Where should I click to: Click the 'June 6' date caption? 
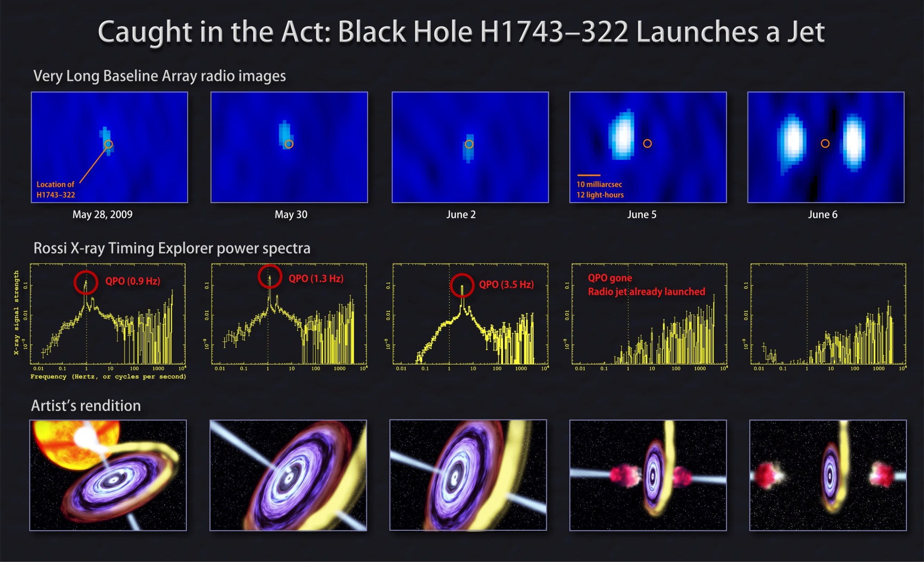(x=823, y=215)
